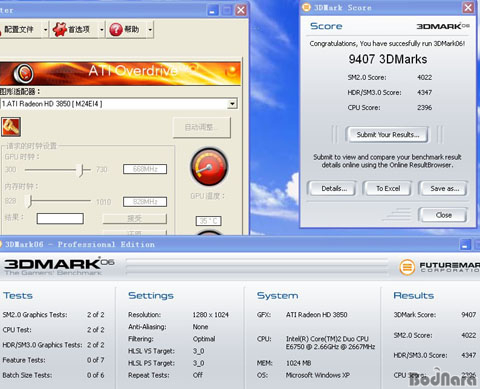The image size is (480, 389).
Task: Click the Overdrive key unlock icon
Action: 11,127
